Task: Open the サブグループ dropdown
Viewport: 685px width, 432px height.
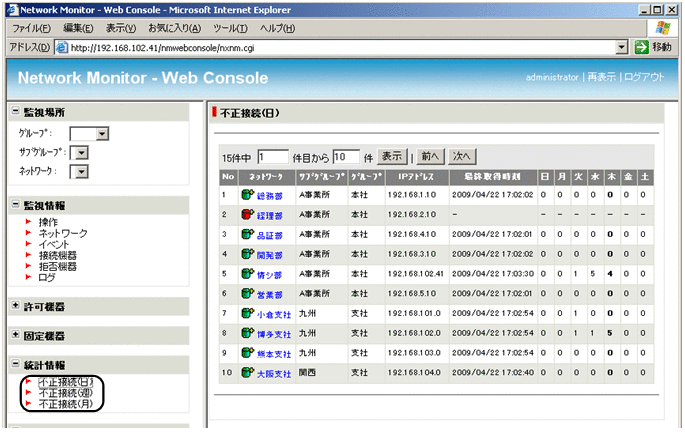Action: pos(82,153)
